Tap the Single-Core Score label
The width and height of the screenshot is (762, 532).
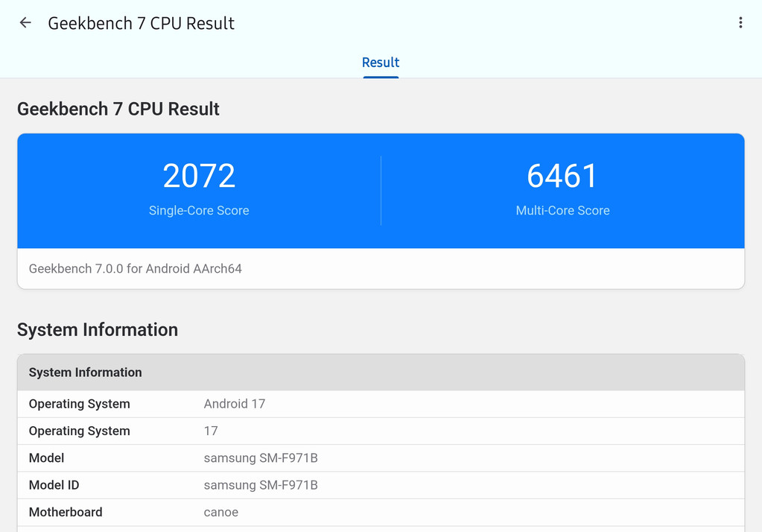click(x=199, y=211)
